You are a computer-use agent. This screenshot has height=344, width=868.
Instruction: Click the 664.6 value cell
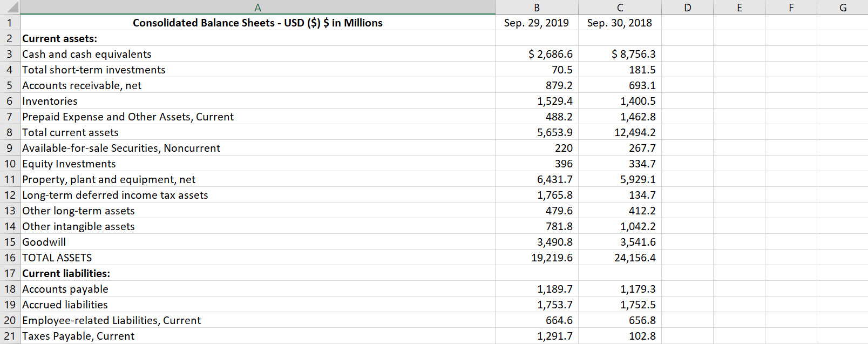[x=537, y=320]
